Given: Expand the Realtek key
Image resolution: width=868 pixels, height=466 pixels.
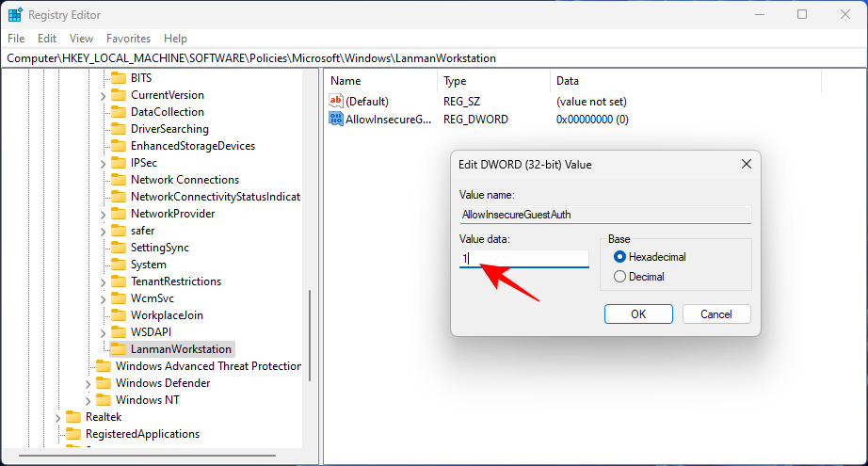Looking at the screenshot, I should (x=57, y=418).
